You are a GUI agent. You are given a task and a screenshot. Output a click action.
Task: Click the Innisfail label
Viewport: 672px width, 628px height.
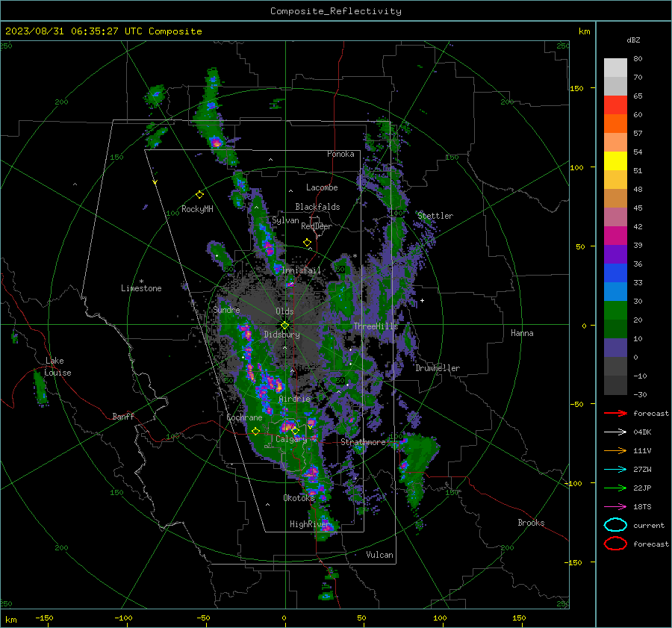pyautogui.click(x=301, y=270)
